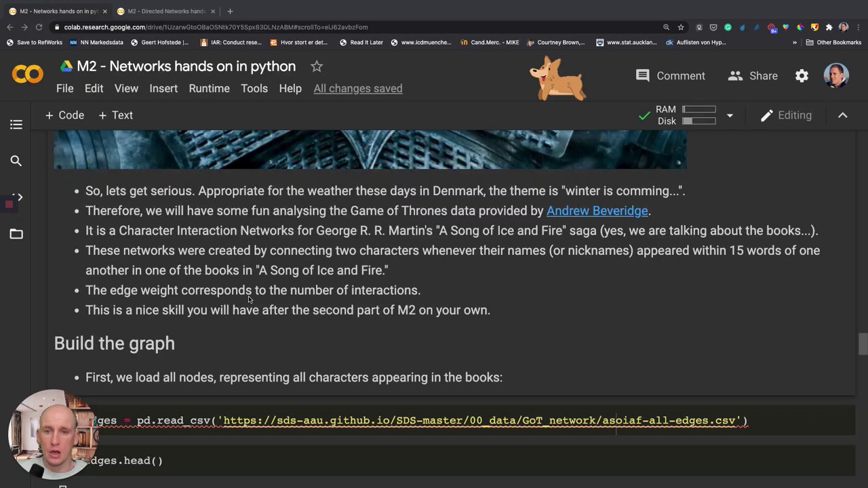868x488 pixels.
Task: Add a new Text cell
Action: pos(115,115)
